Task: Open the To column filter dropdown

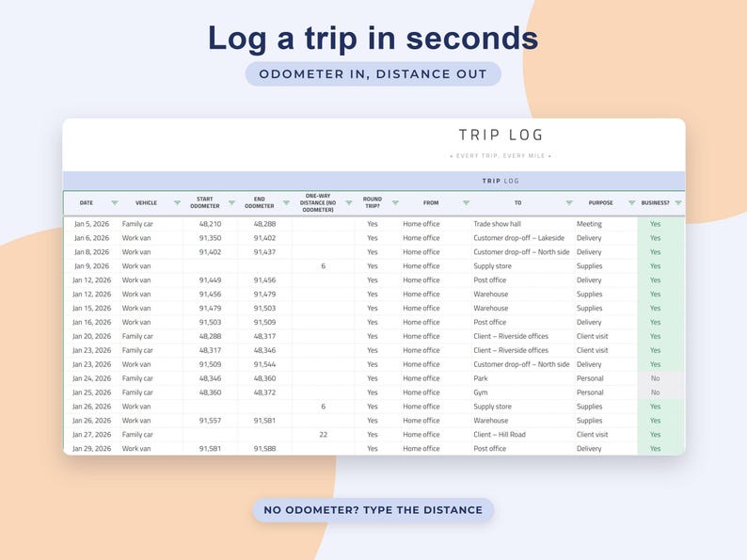Action: click(569, 203)
